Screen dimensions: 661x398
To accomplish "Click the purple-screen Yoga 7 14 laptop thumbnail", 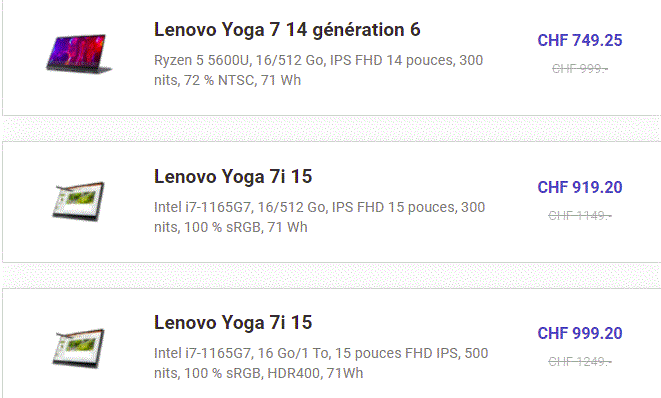I will pyautogui.click(x=79, y=54).
